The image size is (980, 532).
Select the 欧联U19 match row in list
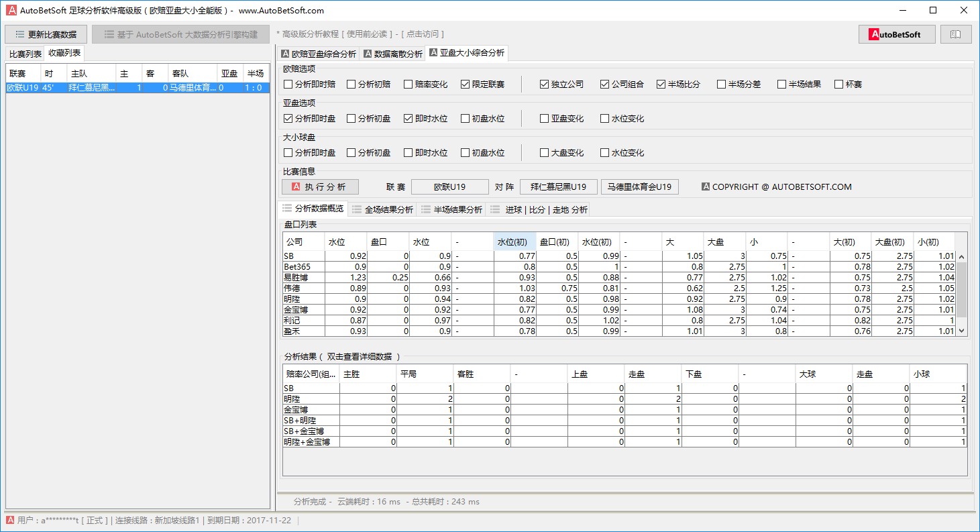[137, 88]
